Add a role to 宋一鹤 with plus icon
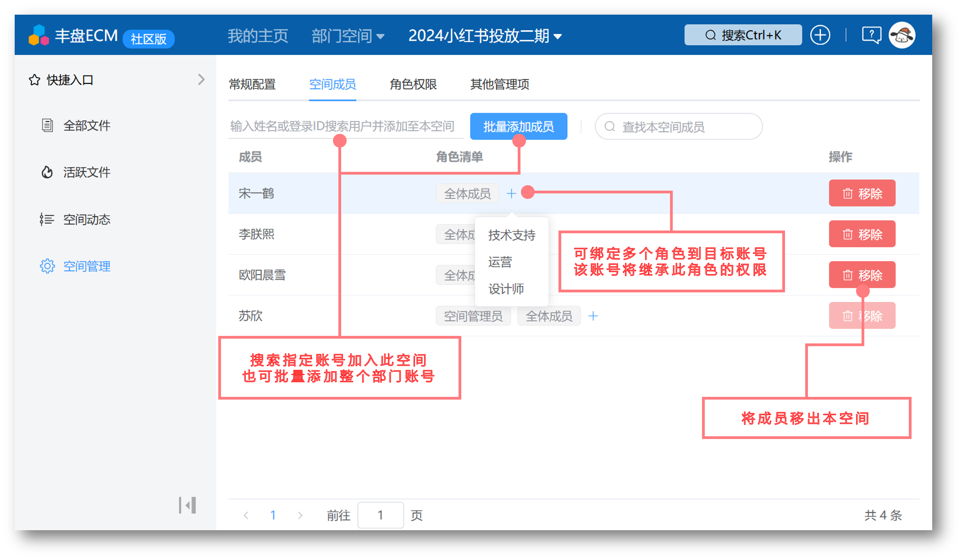This screenshot has height=560, width=962. pyautogui.click(x=511, y=194)
